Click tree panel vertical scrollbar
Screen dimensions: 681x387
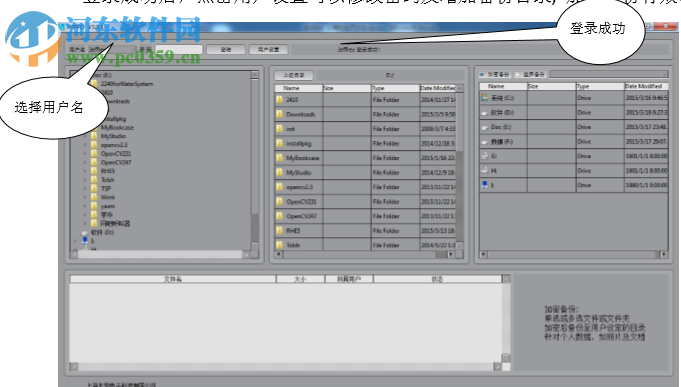(255, 161)
